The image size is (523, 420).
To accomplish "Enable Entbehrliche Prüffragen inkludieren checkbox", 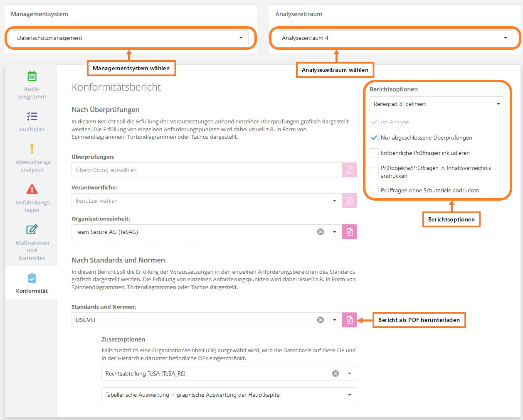I will click(374, 153).
